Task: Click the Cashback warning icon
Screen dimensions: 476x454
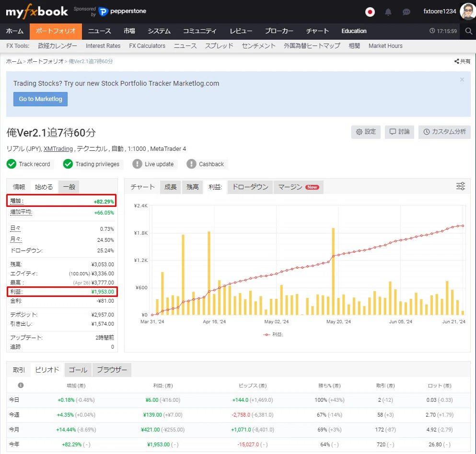Action: [x=191, y=164]
